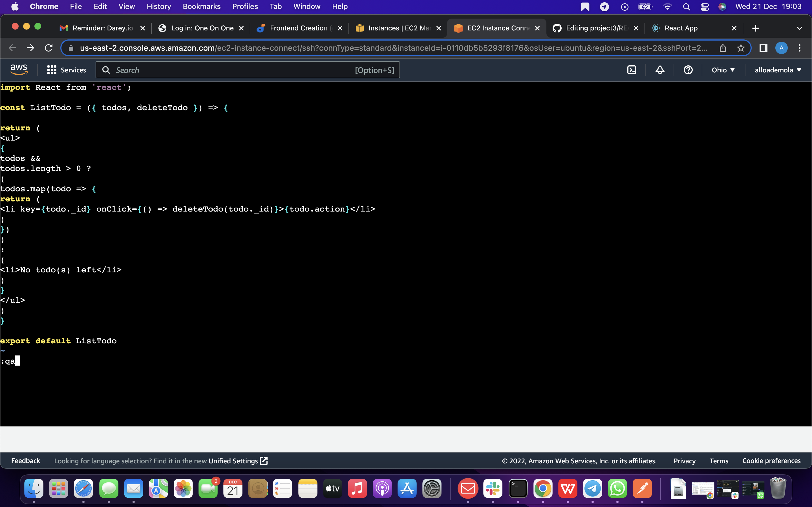
Task: Launch CloudShell from the AWS toolbar
Action: click(x=632, y=70)
